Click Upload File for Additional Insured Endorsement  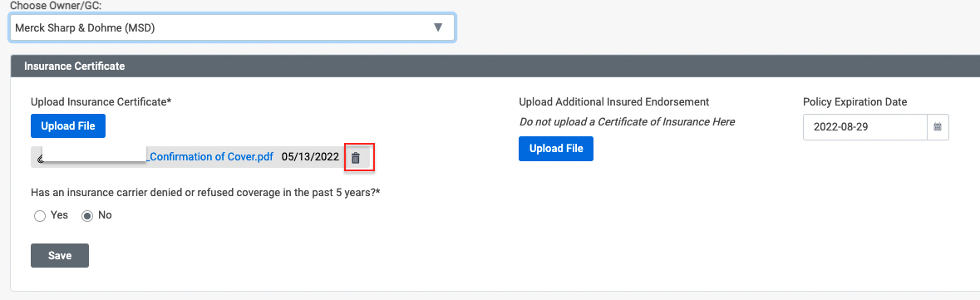[555, 149]
